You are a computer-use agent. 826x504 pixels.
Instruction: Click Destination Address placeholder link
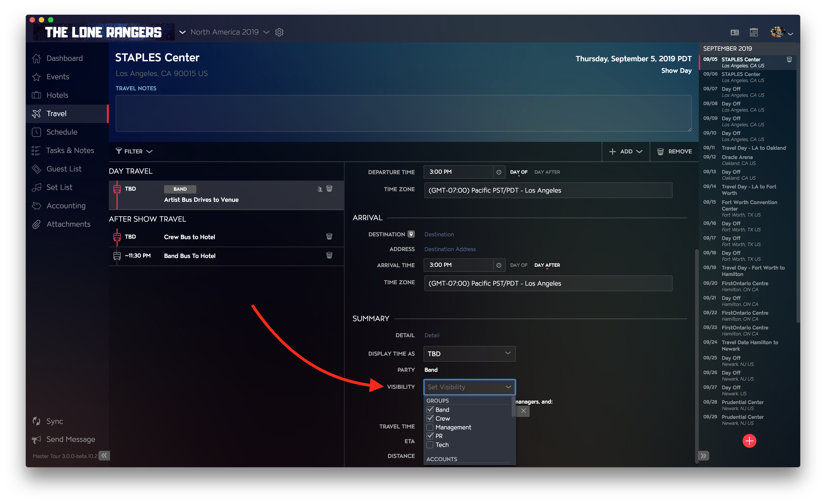[450, 249]
